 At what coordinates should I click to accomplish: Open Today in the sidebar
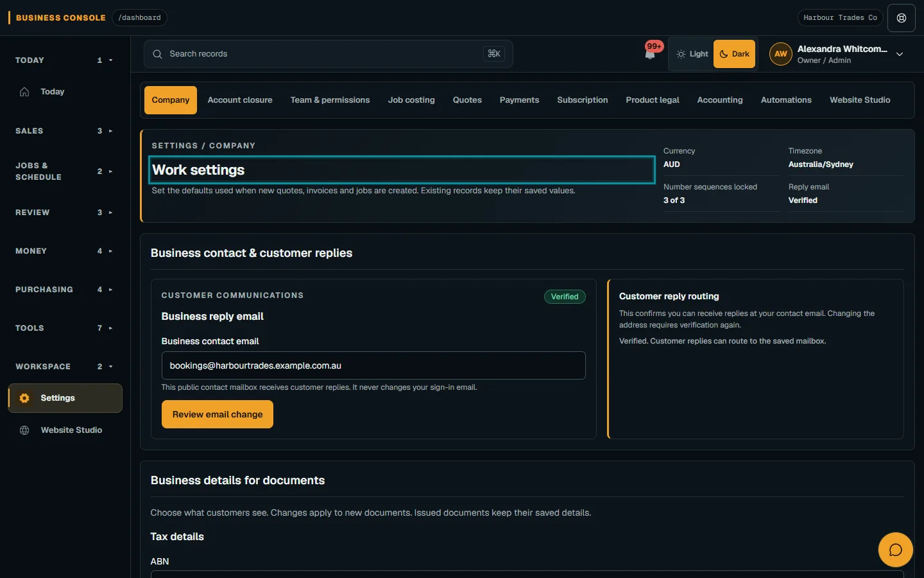click(65, 92)
